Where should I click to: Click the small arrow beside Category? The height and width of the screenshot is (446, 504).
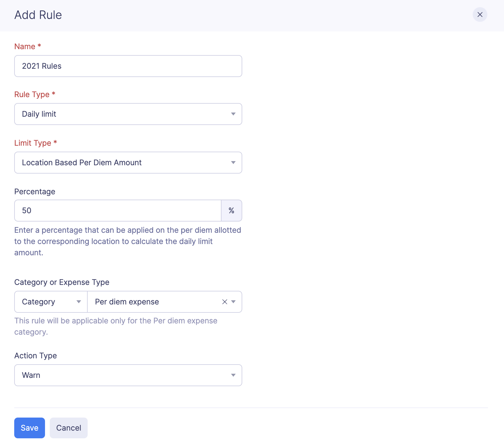coord(79,302)
